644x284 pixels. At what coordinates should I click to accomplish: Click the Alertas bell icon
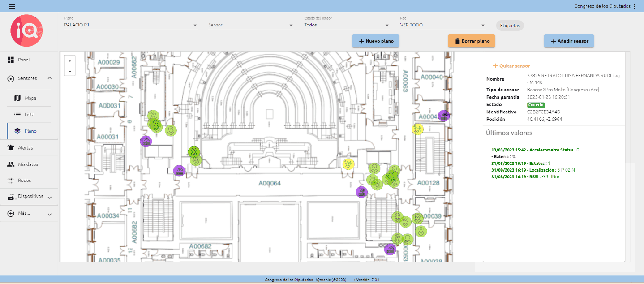coord(11,148)
